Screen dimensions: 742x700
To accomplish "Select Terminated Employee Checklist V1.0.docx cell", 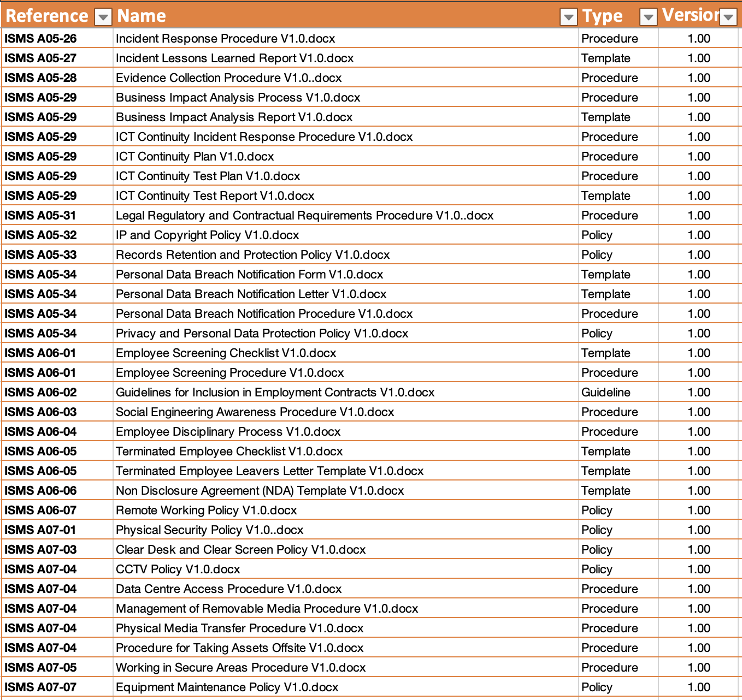I will pyautogui.click(x=346, y=452).
